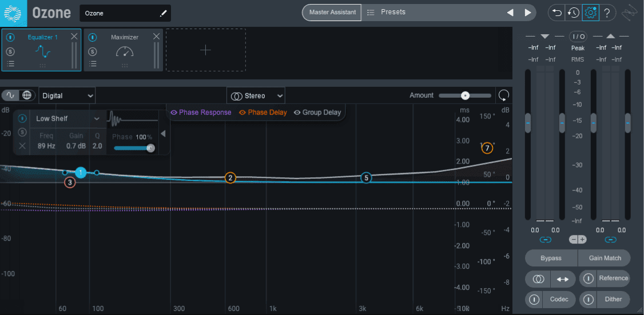Add a module in the empty slot
644x315 pixels.
[206, 50]
